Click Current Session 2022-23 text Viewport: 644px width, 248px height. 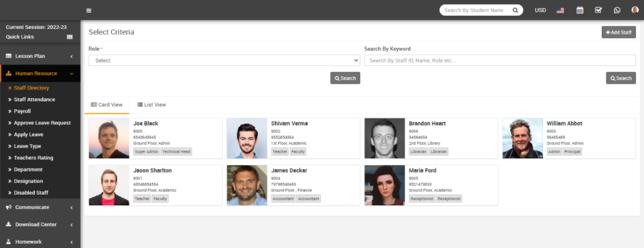[x=36, y=27]
